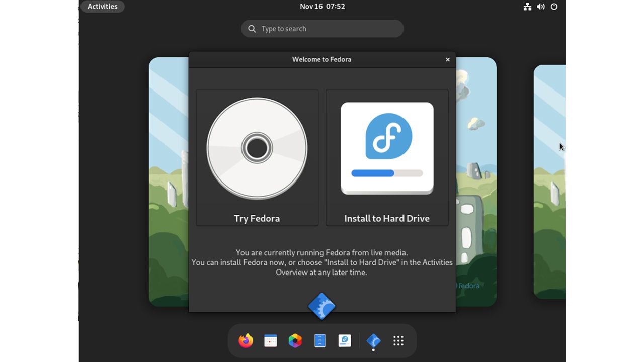Open the power menu icon
This screenshot has width=644, height=362.
(554, 7)
